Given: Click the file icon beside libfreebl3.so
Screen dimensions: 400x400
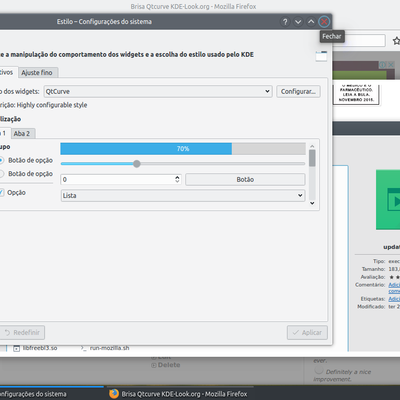Looking at the screenshot, I should point(16,348).
